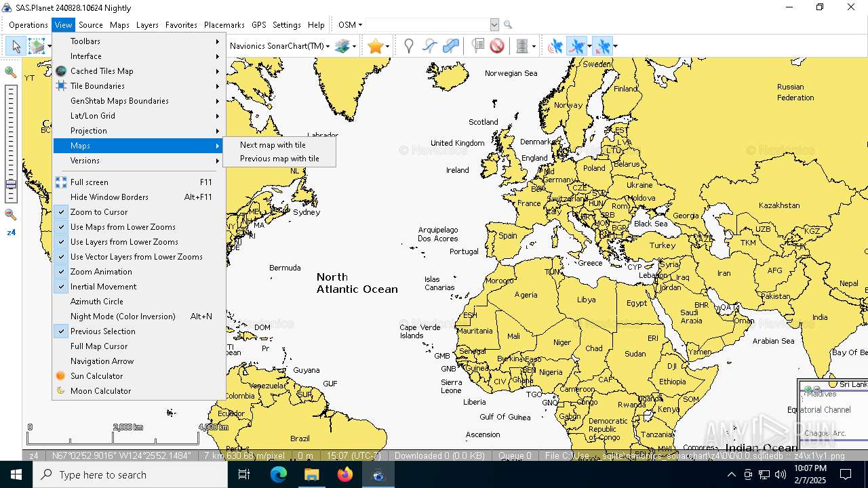Choose Next map with tile
The image size is (868, 488).
click(x=279, y=145)
